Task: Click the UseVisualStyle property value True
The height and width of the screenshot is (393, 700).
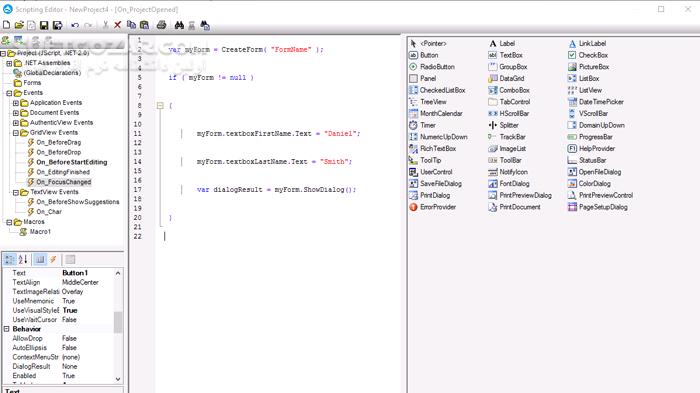Action: (70, 310)
